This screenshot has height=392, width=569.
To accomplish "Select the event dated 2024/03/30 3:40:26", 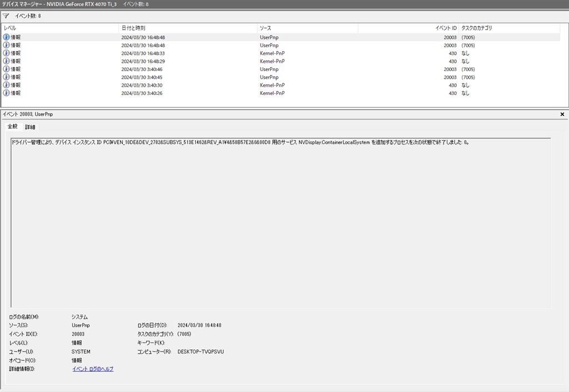I will 281,93.
